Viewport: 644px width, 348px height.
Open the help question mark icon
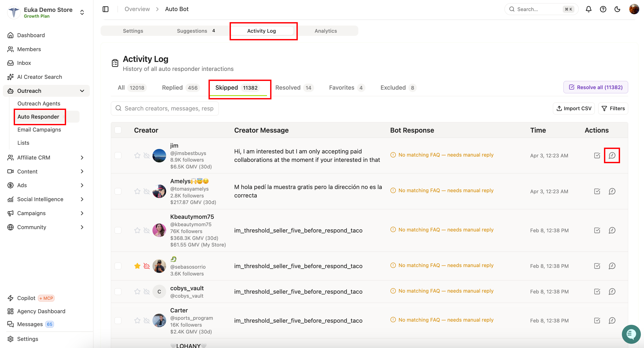pos(603,9)
